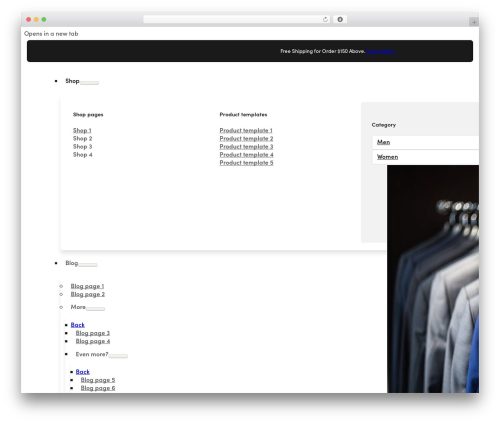500x423 pixels.
Task: Select the Men category
Action: click(x=425, y=142)
